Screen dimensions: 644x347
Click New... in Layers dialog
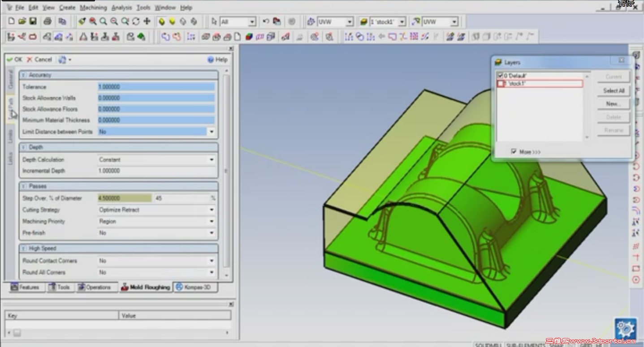[x=614, y=104]
